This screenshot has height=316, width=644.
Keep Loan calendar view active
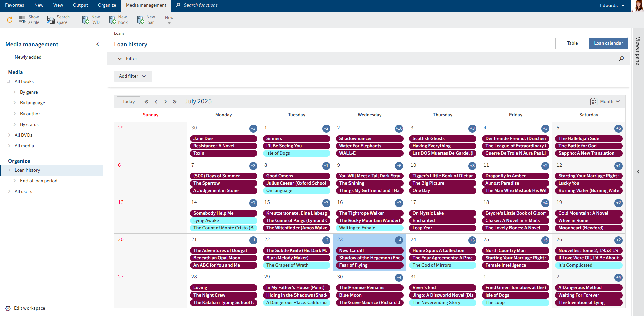pos(608,43)
